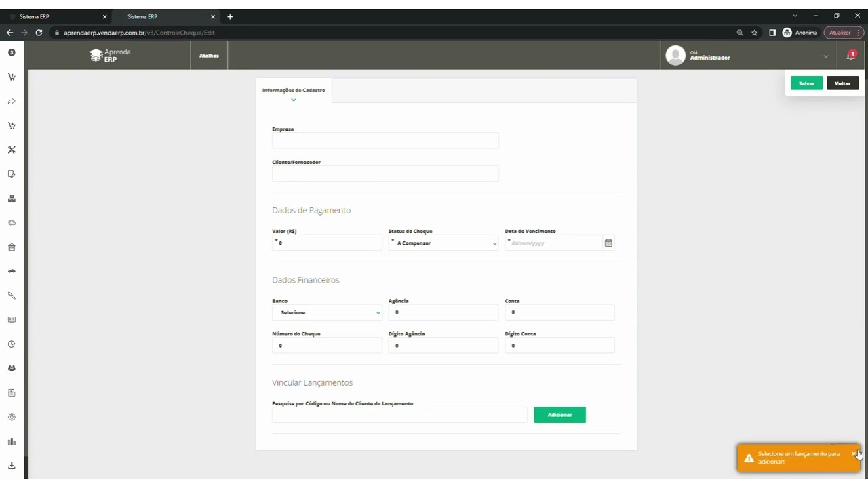This screenshot has width=868, height=488.
Task: Open the note-with-pencil sidebar icon
Action: coord(12,174)
